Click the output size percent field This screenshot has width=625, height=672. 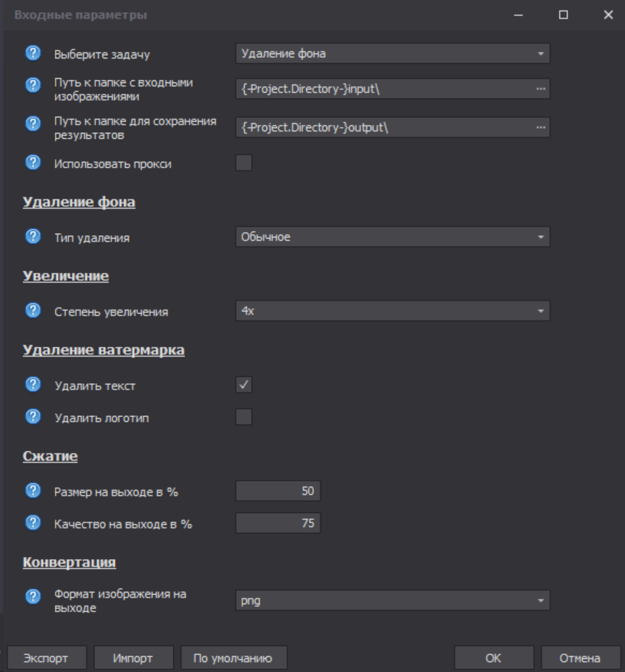point(278,491)
